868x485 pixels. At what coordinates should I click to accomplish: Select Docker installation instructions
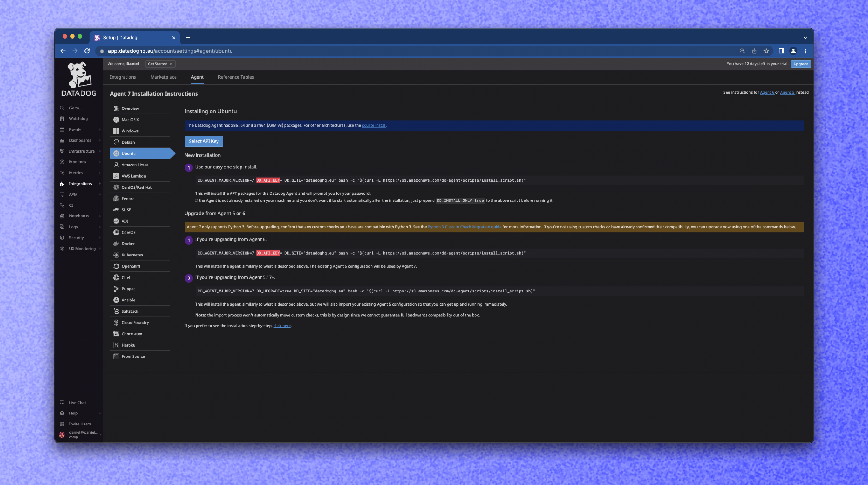[128, 243]
